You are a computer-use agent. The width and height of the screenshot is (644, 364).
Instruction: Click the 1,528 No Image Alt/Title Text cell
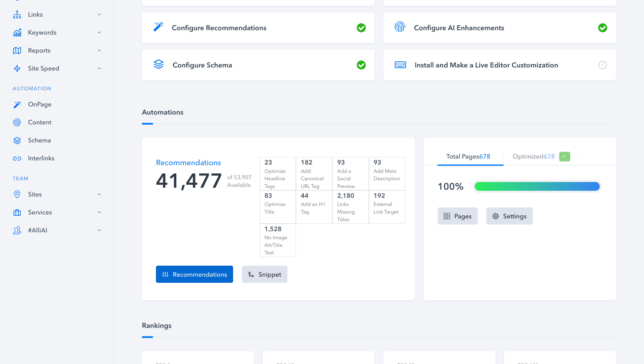point(277,240)
